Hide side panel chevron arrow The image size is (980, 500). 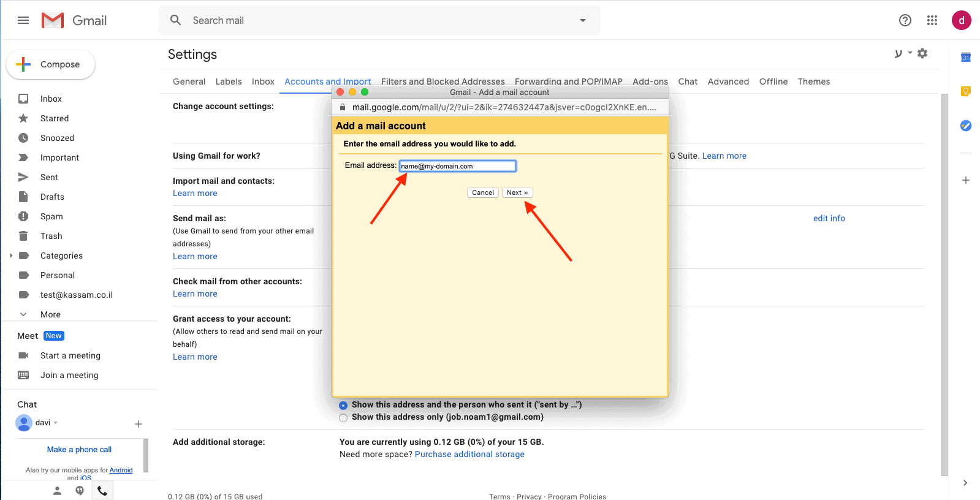point(965,483)
